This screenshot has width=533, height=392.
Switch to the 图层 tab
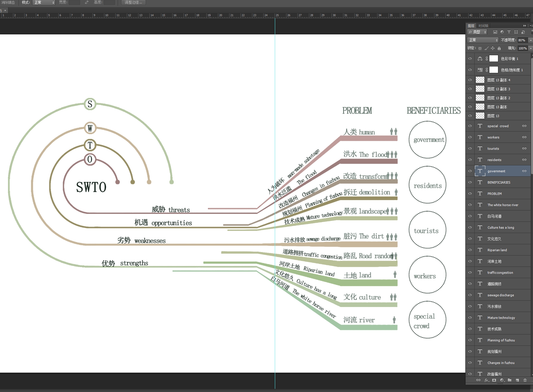(471, 26)
